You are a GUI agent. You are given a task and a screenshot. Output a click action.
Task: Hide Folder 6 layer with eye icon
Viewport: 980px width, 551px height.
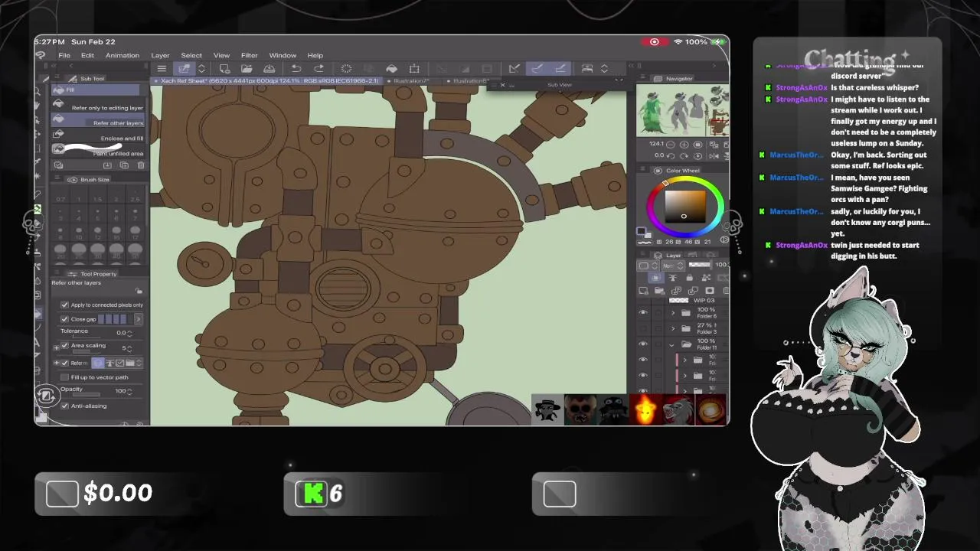pyautogui.click(x=643, y=312)
